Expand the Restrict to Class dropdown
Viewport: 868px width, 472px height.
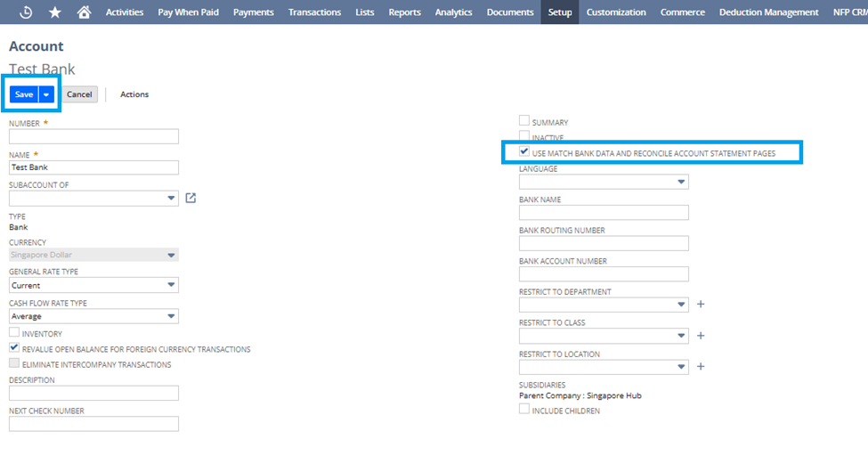click(681, 336)
